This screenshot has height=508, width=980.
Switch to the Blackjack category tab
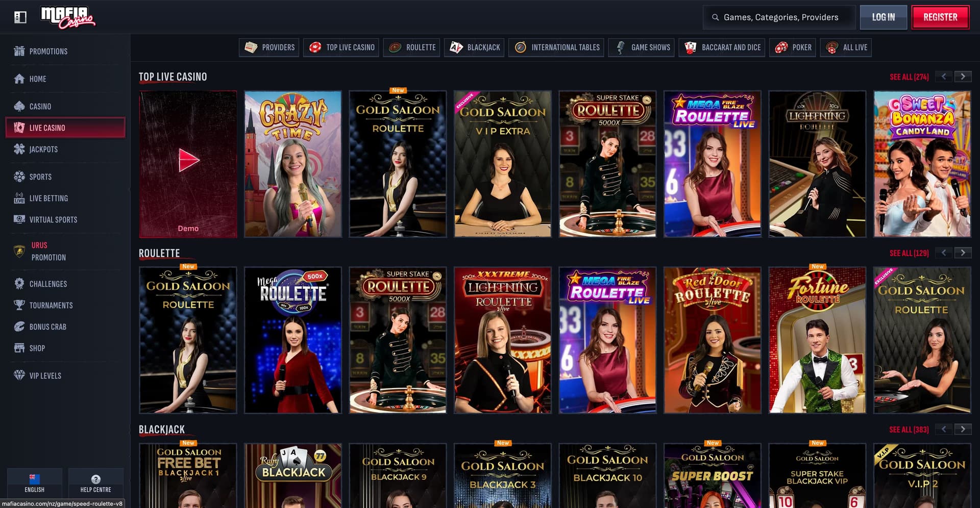tap(474, 47)
